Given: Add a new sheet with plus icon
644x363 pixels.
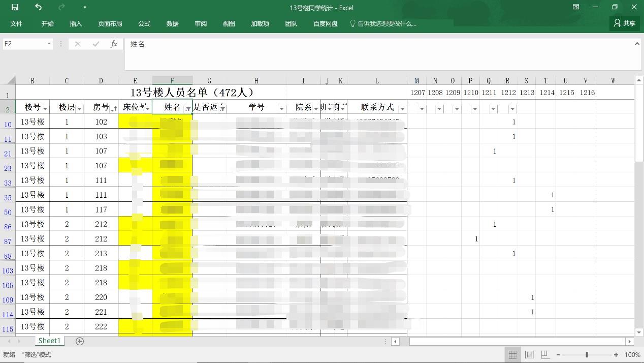Looking at the screenshot, I should [79, 341].
